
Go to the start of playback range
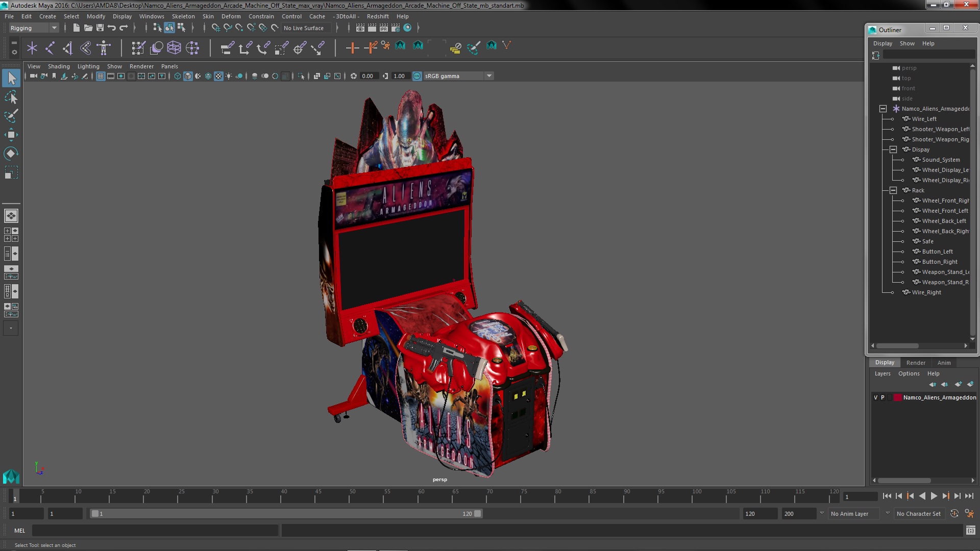click(887, 496)
